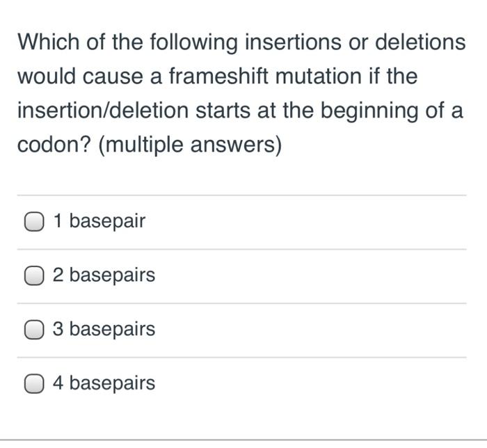
Task: Click the '4 basepairs' answer label
Action: 104,383
